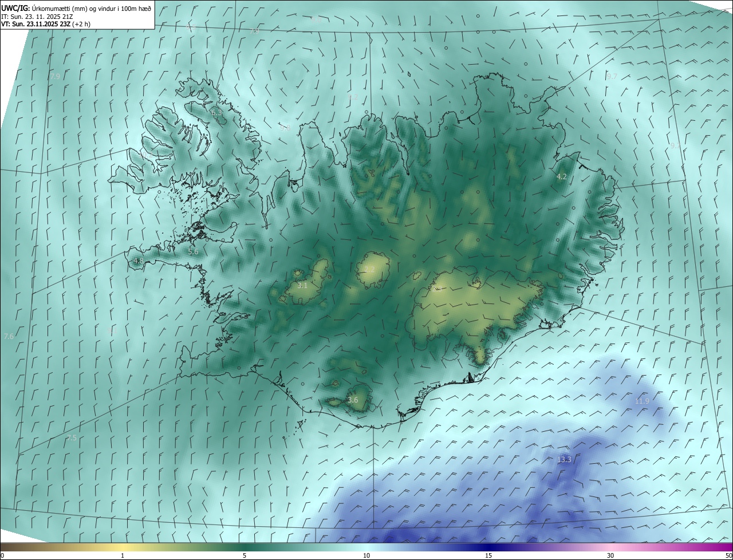Click the 15 tick on the color scale
This screenshot has height=560, width=733.
coord(488,556)
